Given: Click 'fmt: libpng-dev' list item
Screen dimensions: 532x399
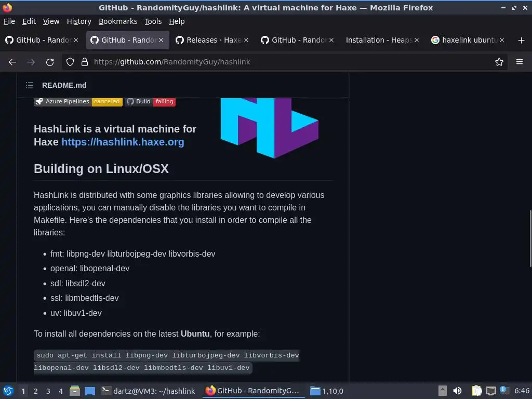Looking at the screenshot, I should coord(132,254).
